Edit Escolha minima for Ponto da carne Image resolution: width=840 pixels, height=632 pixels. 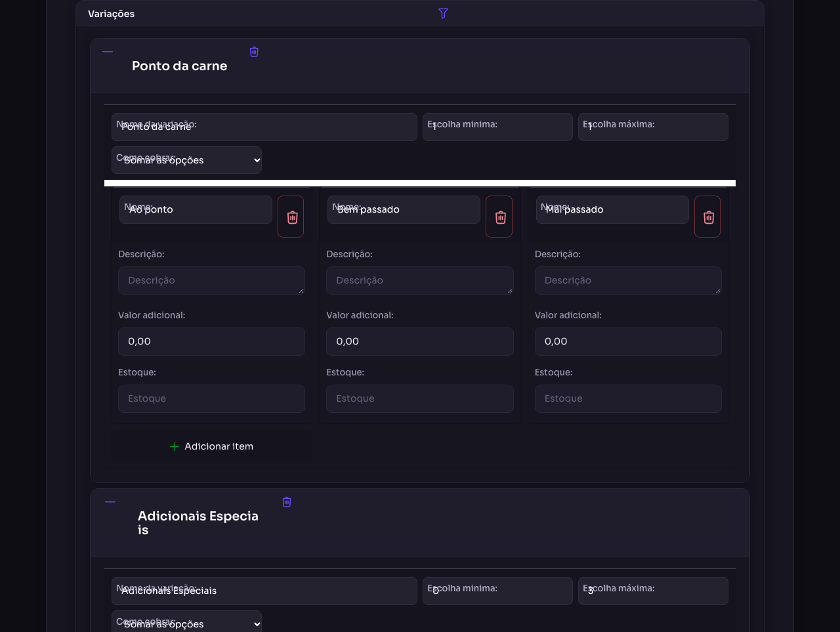[497, 127]
